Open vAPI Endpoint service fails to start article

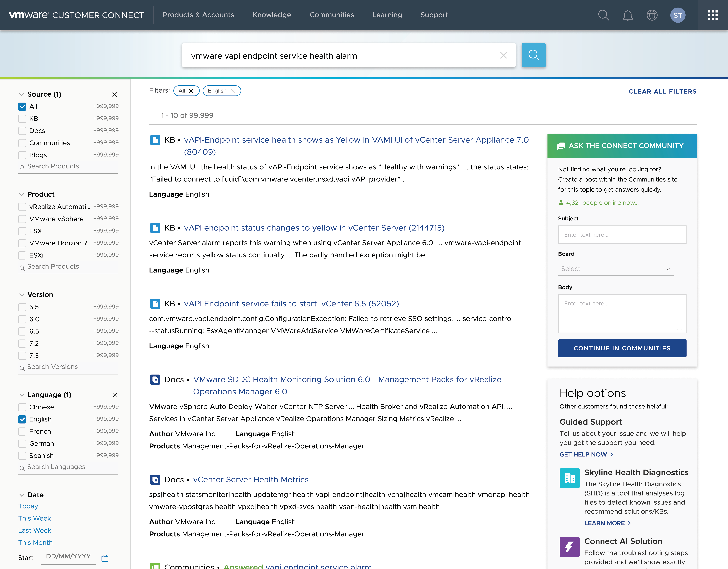[x=291, y=304]
